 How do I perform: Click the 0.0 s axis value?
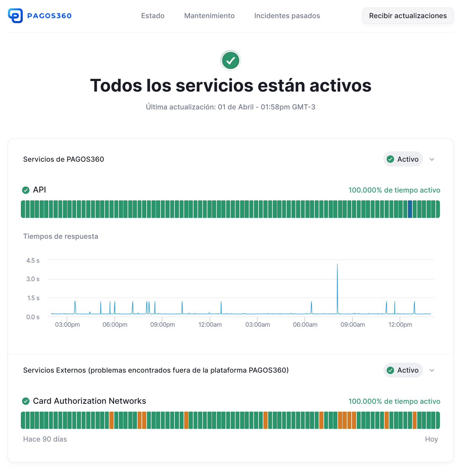(x=33, y=317)
